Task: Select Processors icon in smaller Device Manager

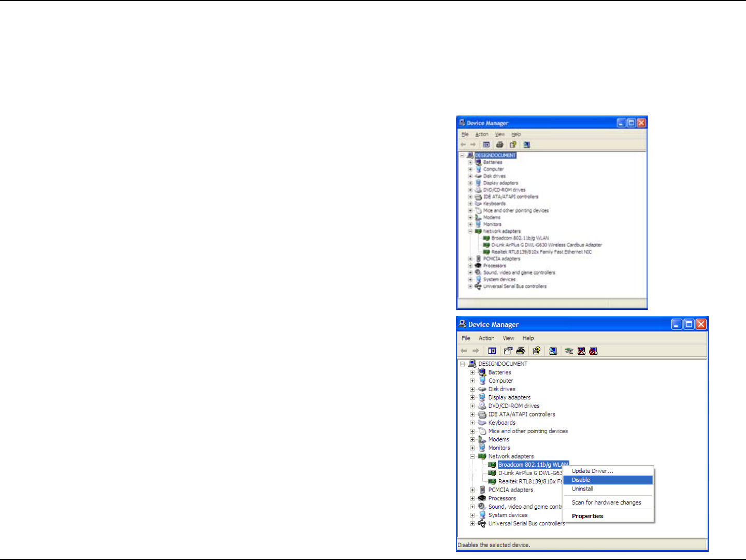Action: tap(478, 265)
